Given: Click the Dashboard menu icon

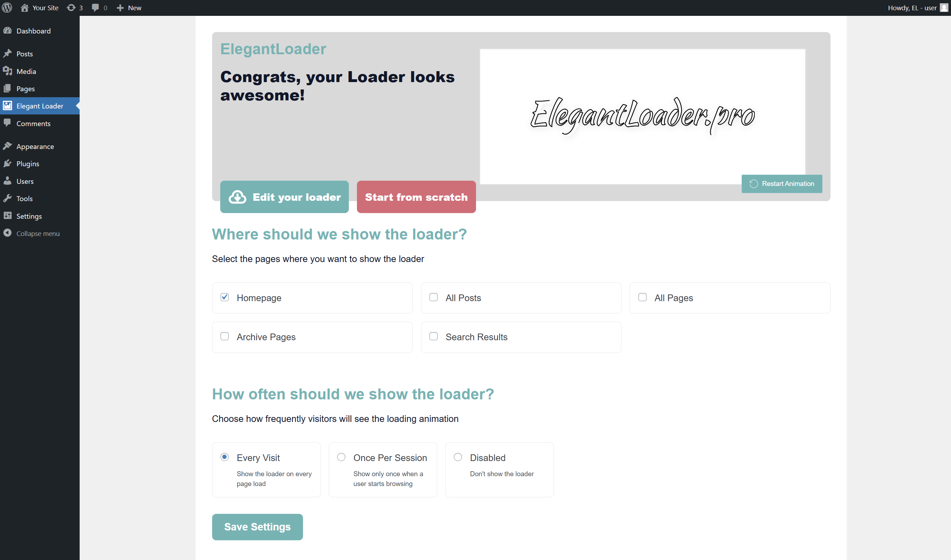Looking at the screenshot, I should click(7, 30).
